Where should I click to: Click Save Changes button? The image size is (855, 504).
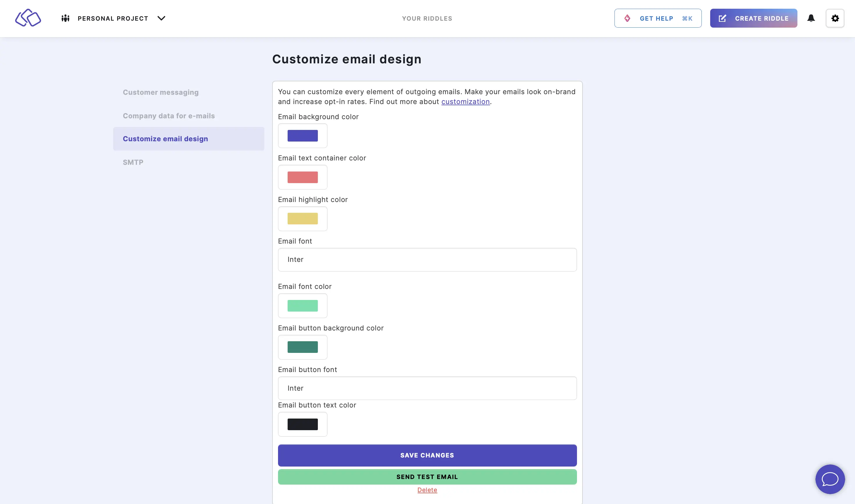(x=427, y=455)
